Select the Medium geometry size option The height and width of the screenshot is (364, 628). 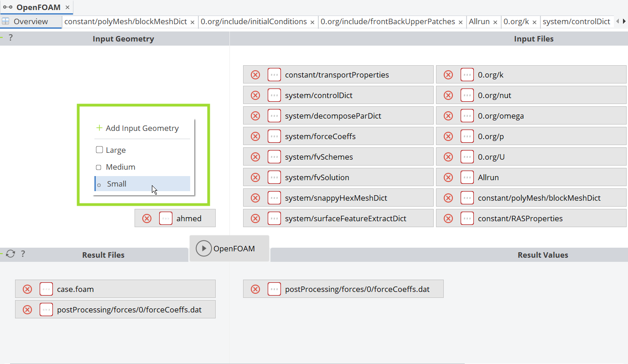pyautogui.click(x=142, y=167)
